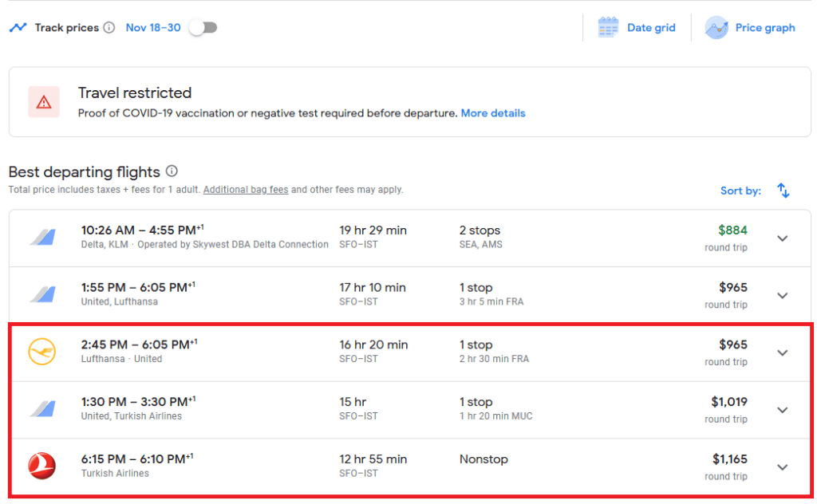This screenshot has height=504, width=817.
Task: Click the Sort by label
Action: coord(740,191)
